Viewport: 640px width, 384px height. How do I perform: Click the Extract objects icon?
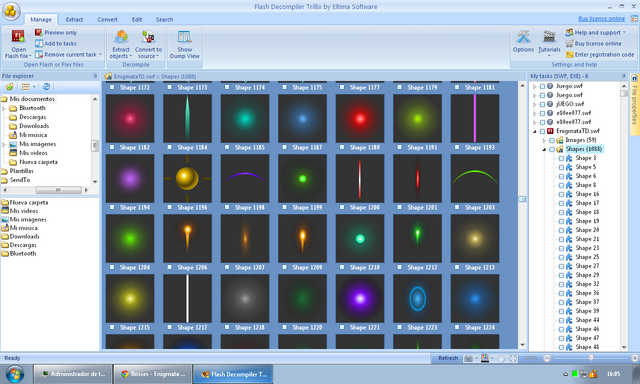click(x=121, y=37)
